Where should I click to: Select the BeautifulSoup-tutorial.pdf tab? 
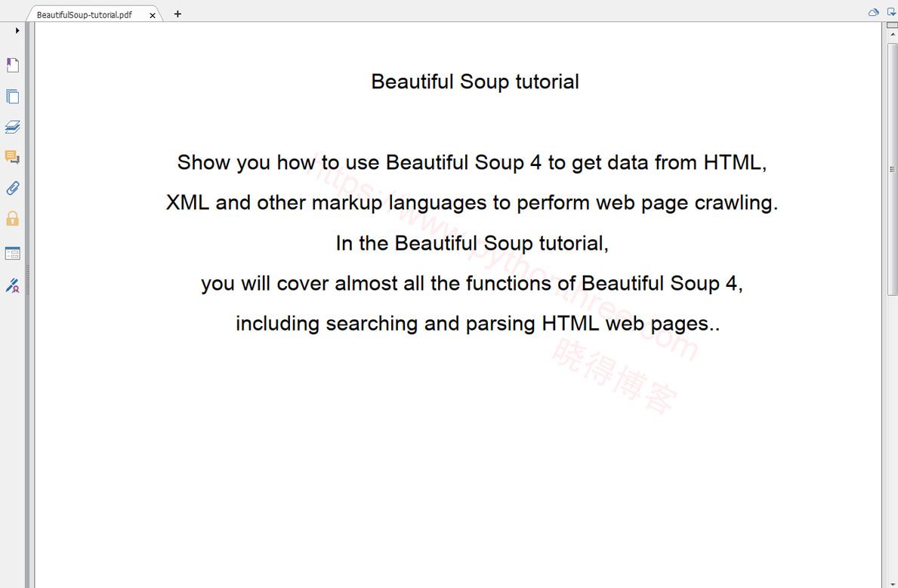(x=85, y=15)
